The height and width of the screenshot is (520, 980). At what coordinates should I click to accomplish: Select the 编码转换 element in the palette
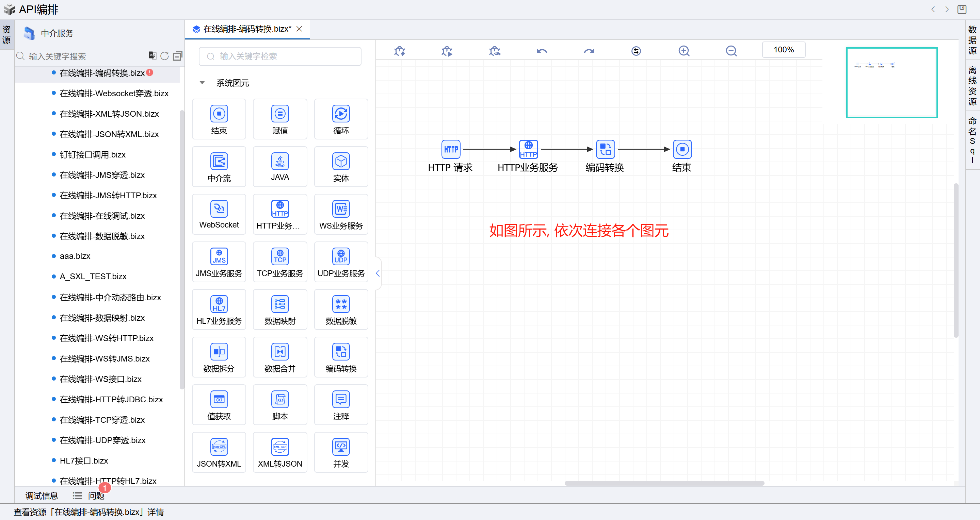pyautogui.click(x=341, y=357)
